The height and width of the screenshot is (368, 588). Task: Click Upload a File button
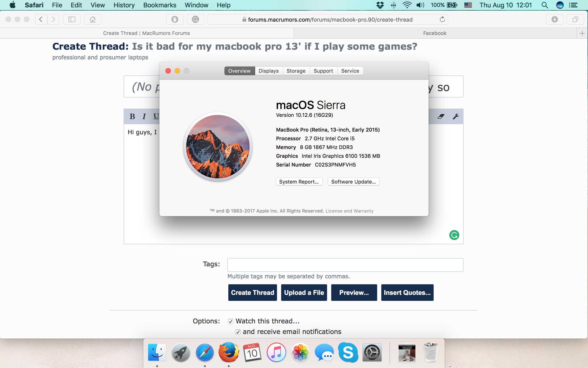point(304,293)
